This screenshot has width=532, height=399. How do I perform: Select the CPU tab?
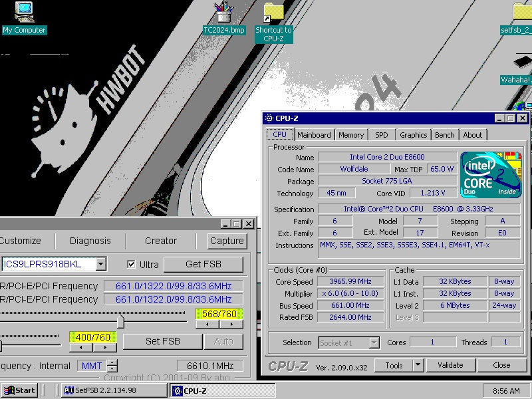[x=280, y=134]
